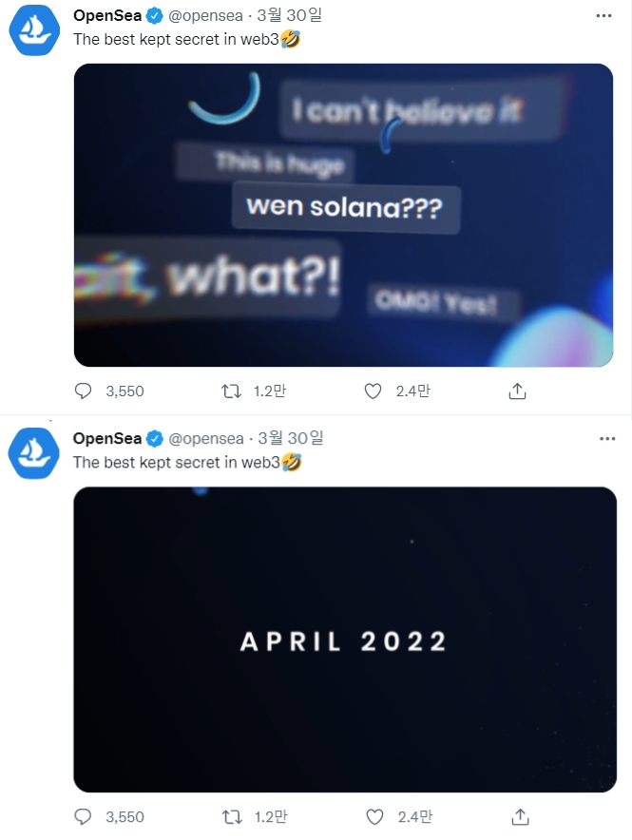Viewport: 632px width, 840px height.
Task: Open the OpenSea display name on the first tweet
Action: 106,16
